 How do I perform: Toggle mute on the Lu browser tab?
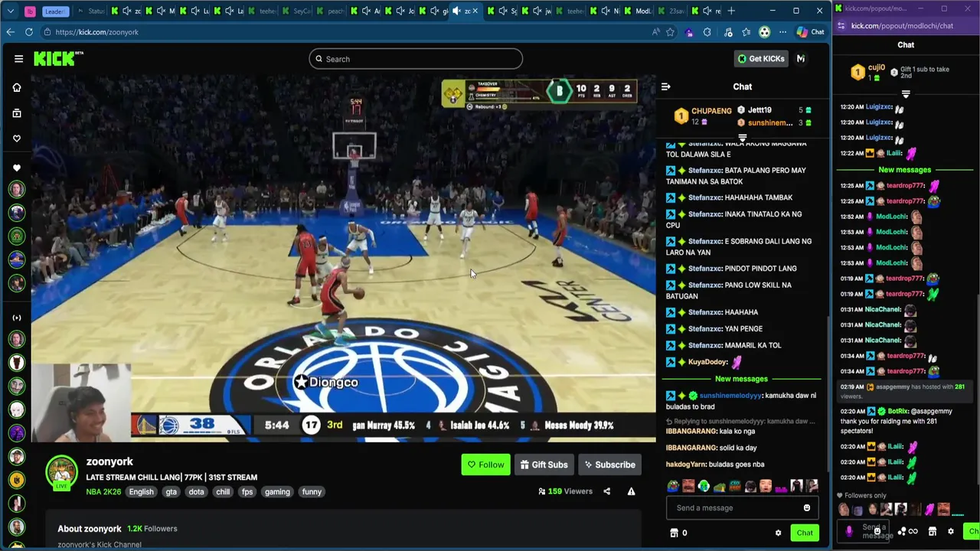196,11
